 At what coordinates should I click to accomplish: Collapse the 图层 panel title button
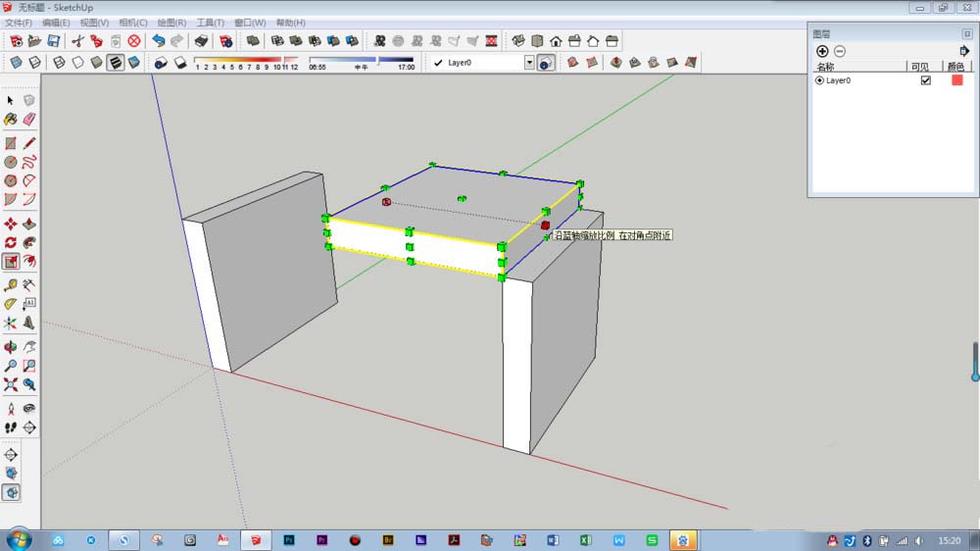point(967,33)
